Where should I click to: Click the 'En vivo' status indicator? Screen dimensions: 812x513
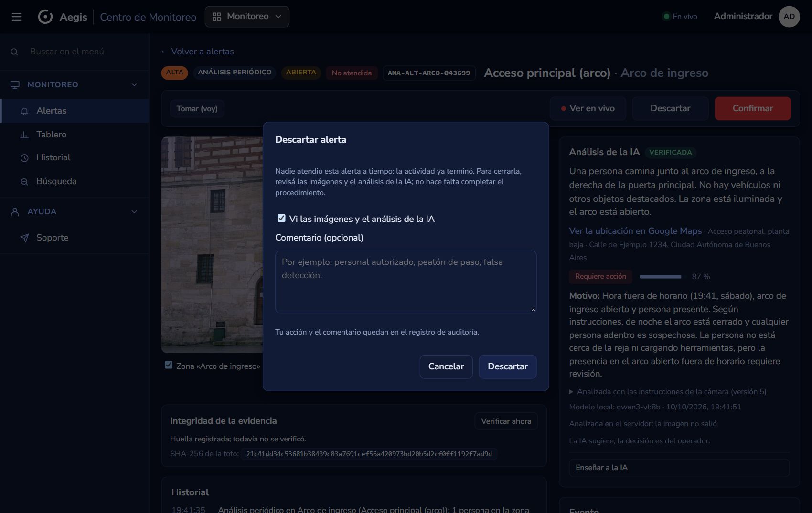click(680, 17)
